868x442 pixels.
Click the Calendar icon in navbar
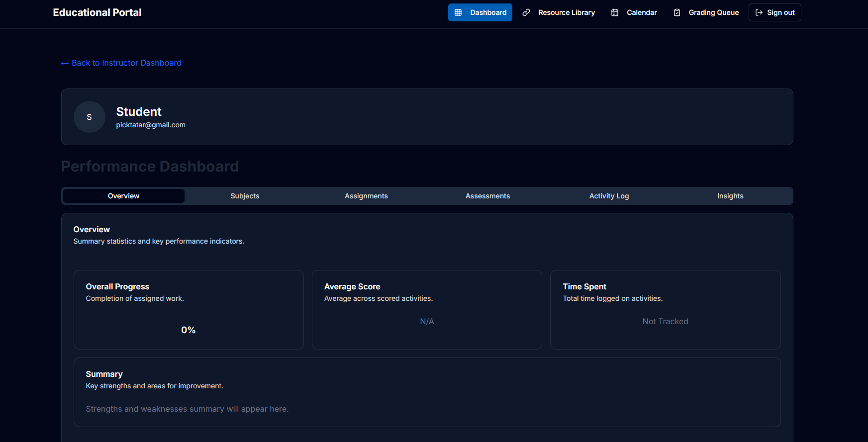click(x=615, y=12)
